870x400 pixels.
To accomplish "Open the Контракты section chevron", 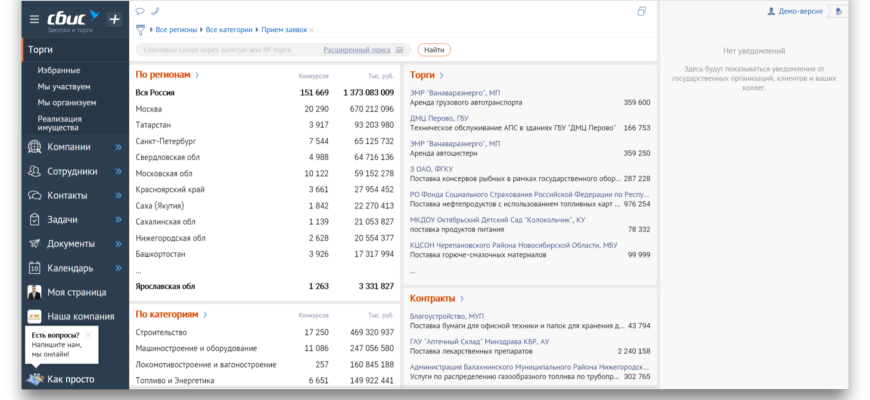I will 462,299.
